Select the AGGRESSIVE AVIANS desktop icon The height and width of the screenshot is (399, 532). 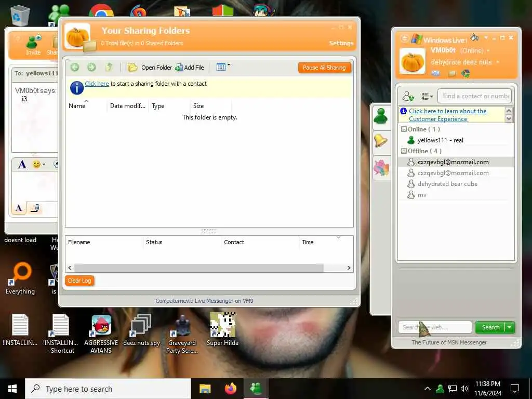tap(101, 334)
